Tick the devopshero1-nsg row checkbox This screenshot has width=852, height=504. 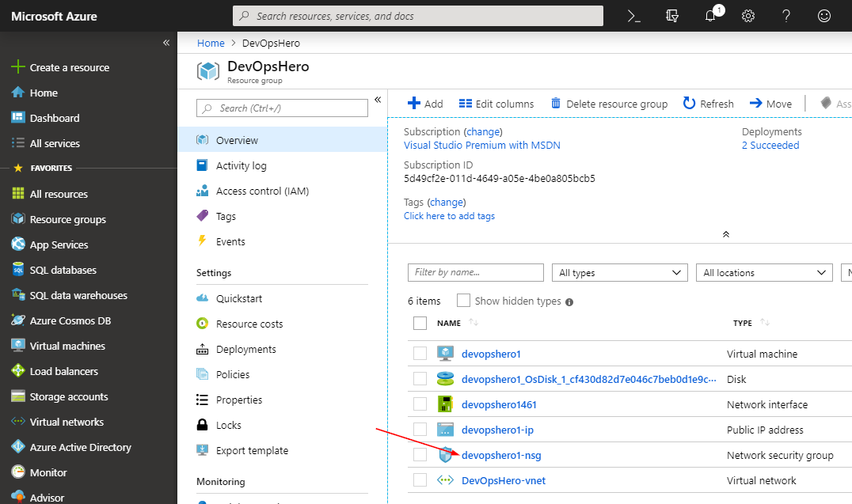pos(420,455)
